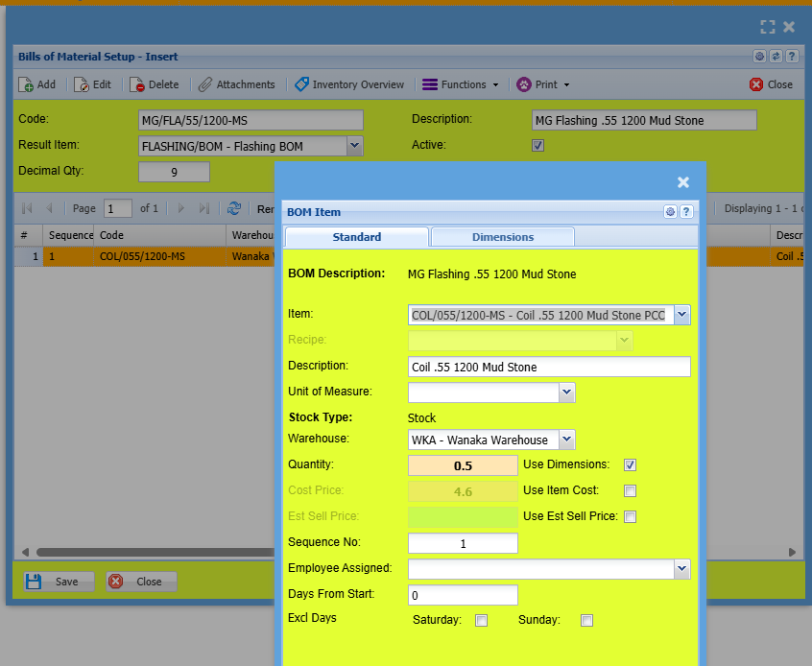
Task: Expand the Unit of Measure dropdown
Action: point(566,392)
